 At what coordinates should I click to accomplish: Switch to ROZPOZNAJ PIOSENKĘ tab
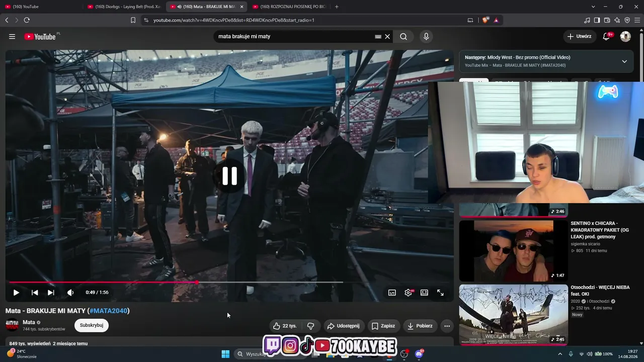289,7
